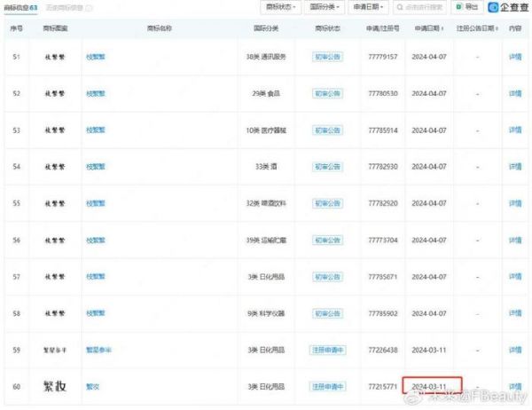Click the 繁妆 trademark name link
This screenshot has height=410, width=532.
(91, 387)
